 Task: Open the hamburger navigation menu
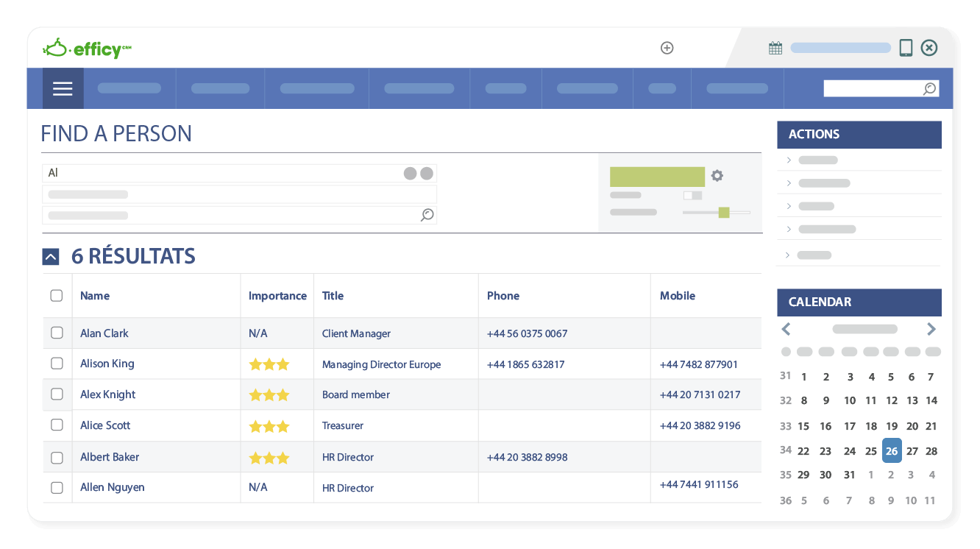[x=63, y=88]
